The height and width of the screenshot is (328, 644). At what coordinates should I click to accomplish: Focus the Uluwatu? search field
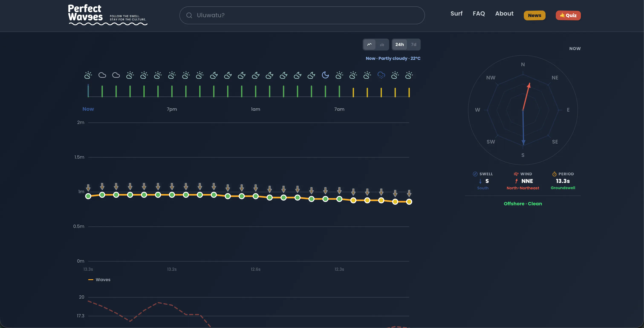302,15
